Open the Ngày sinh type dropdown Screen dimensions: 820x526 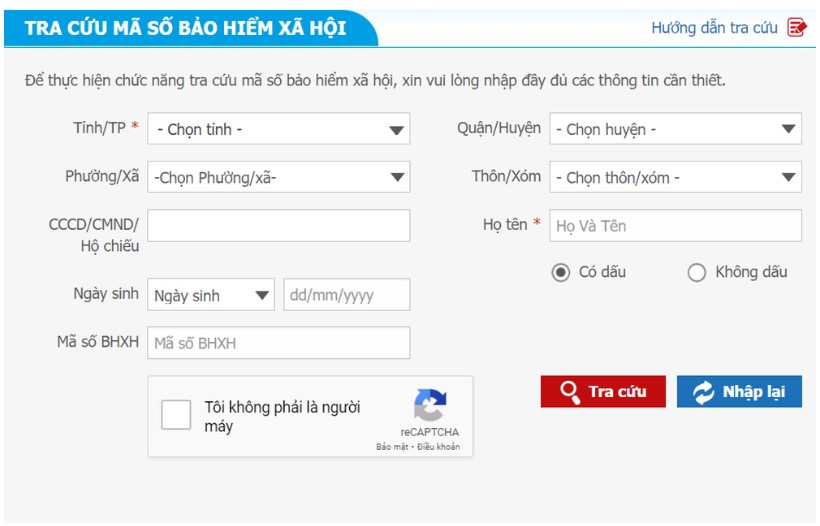coord(211,295)
